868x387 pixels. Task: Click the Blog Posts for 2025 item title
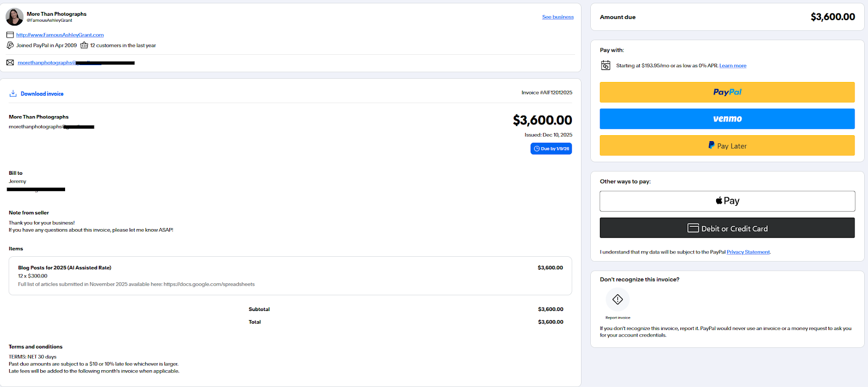(x=65, y=268)
